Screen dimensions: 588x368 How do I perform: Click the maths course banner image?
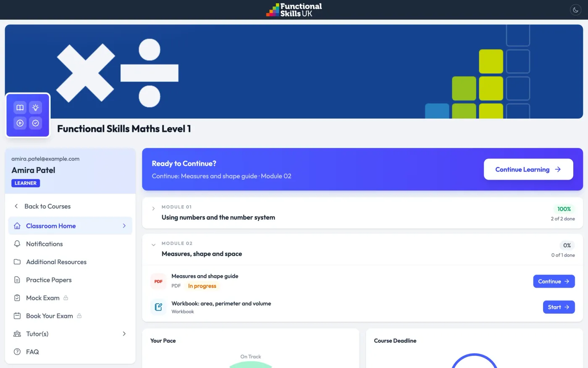pyautogui.click(x=294, y=71)
